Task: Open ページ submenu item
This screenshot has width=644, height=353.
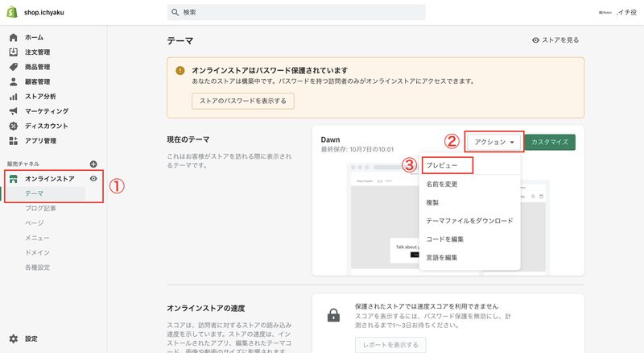Action: (34, 223)
